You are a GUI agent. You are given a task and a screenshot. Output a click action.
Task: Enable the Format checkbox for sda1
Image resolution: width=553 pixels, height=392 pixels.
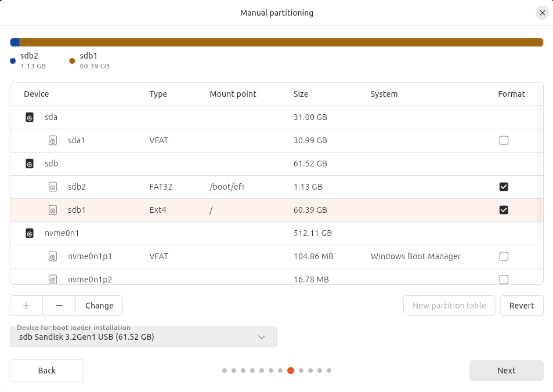pos(504,140)
